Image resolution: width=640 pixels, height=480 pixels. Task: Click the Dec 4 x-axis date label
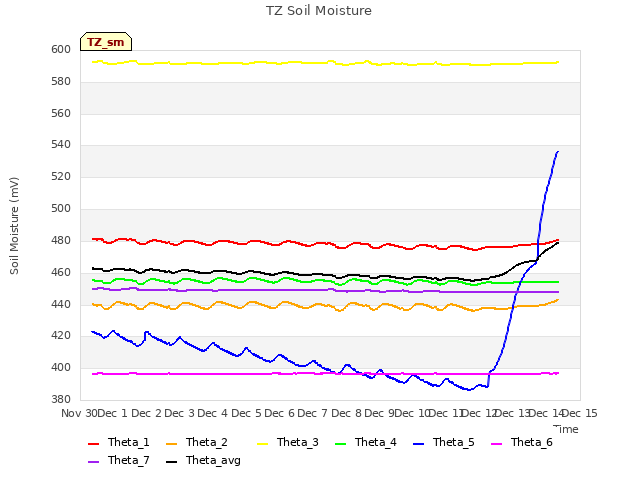point(213,413)
